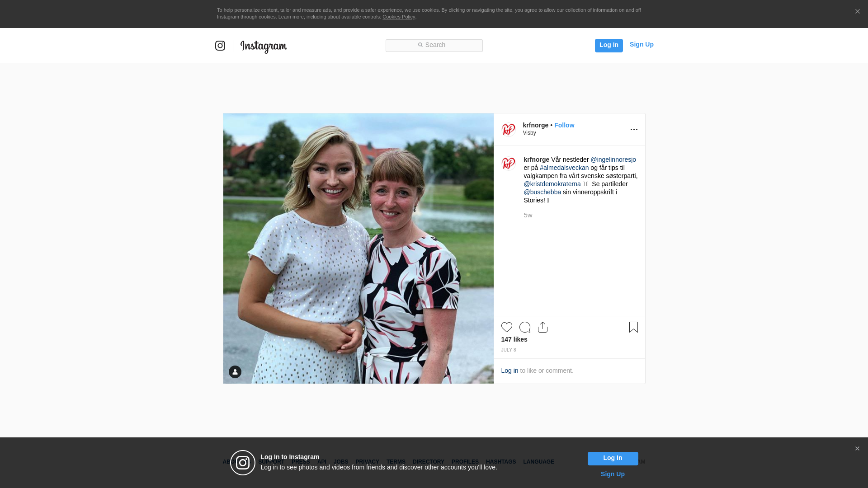868x488 pixels.
Task: Open the PRIVACY footer link
Action: [x=367, y=462]
